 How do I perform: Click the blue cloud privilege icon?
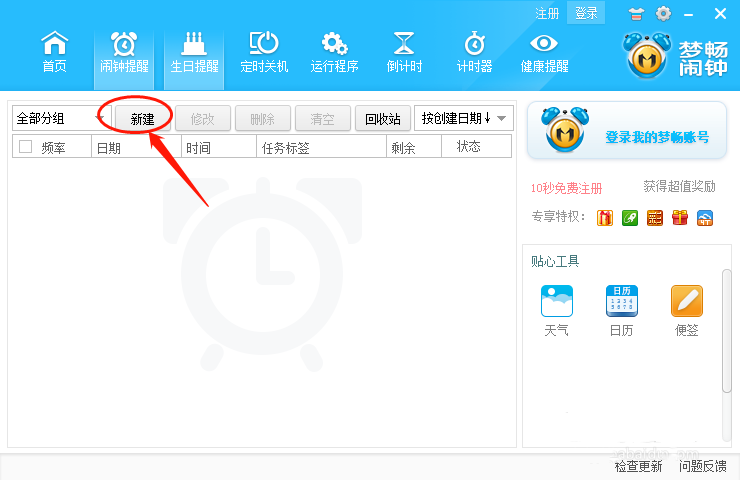click(x=705, y=218)
